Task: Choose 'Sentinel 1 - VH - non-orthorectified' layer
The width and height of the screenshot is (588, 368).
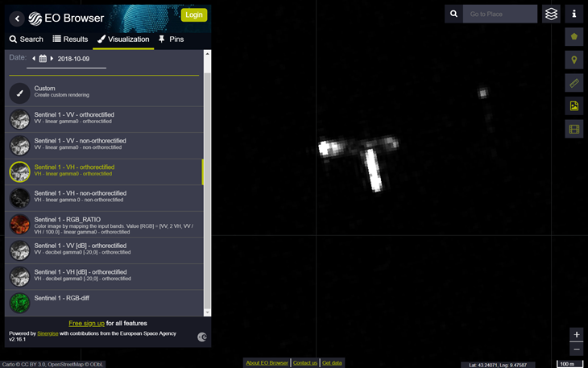Action: (104, 197)
